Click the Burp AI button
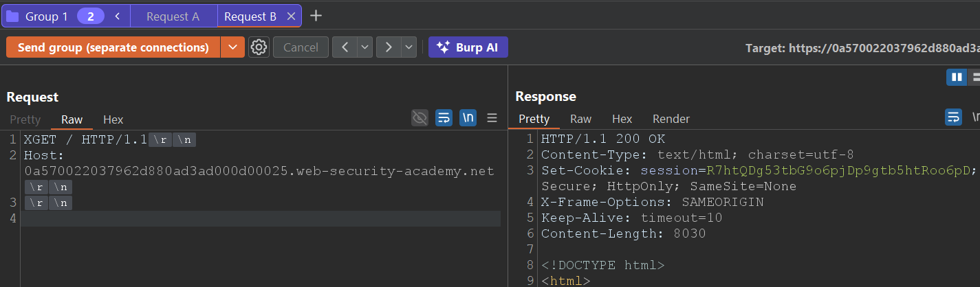Screen dimensions: 980x287 [x=468, y=47]
